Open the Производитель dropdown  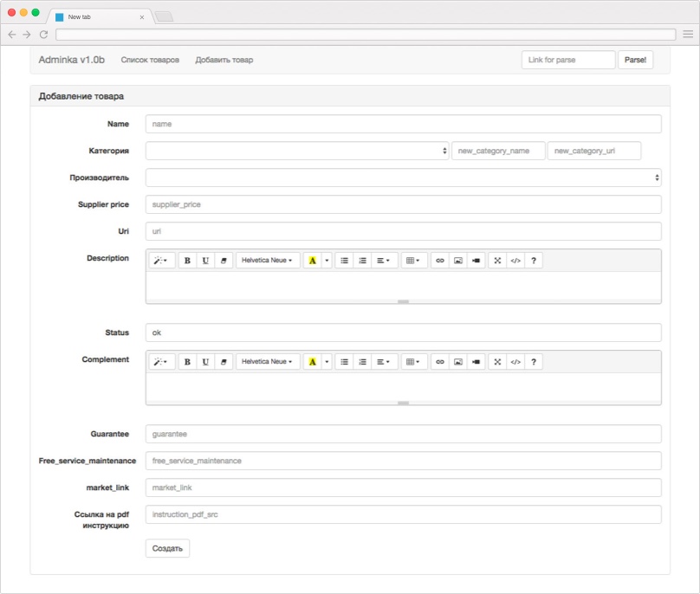point(403,178)
